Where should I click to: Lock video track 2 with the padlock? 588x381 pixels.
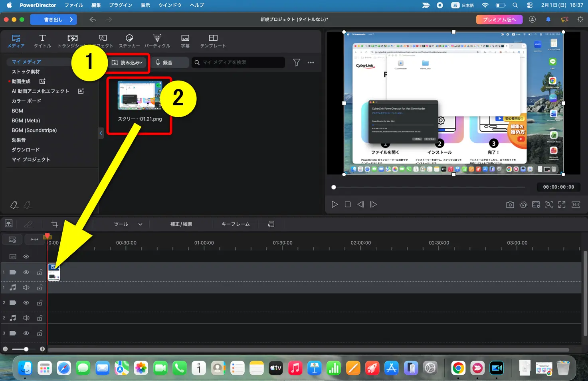pyautogui.click(x=40, y=302)
